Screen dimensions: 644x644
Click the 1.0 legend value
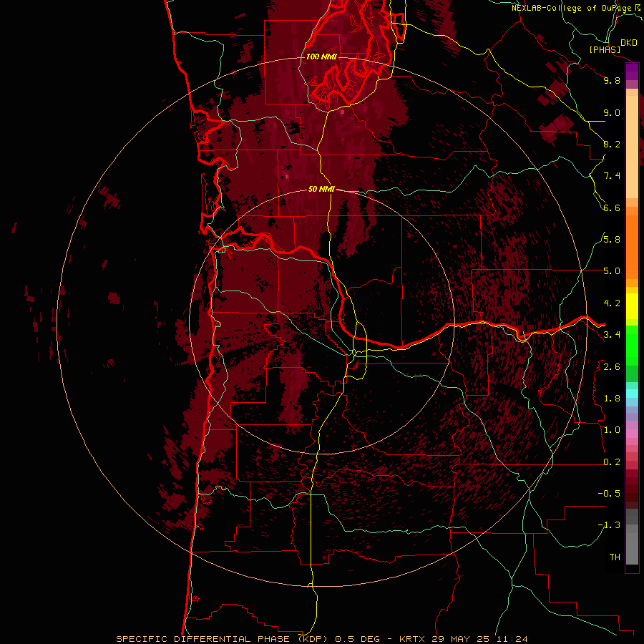(612, 430)
